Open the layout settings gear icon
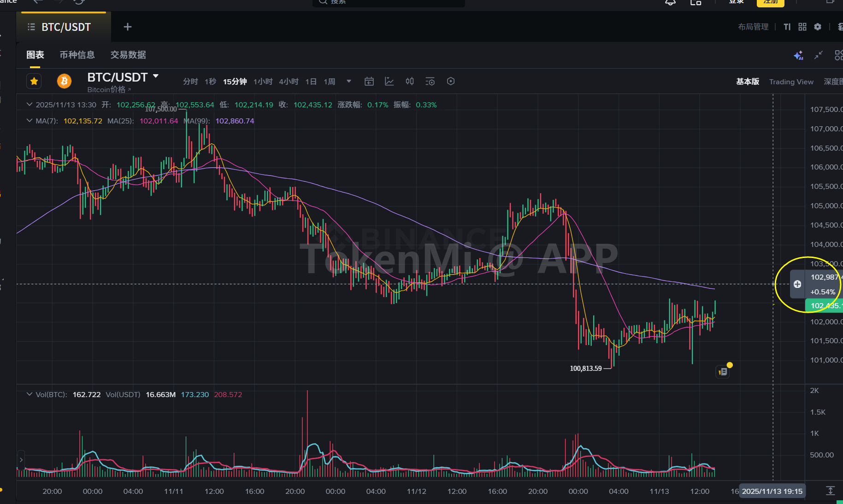 tap(818, 27)
